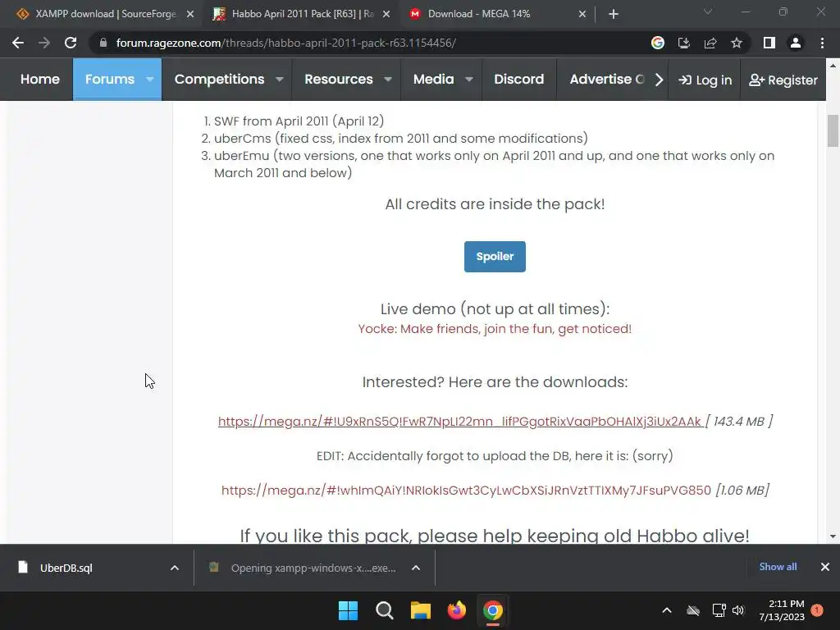This screenshot has width=840, height=630.
Task: Expand the Media dropdown arrow
Action: (x=469, y=80)
